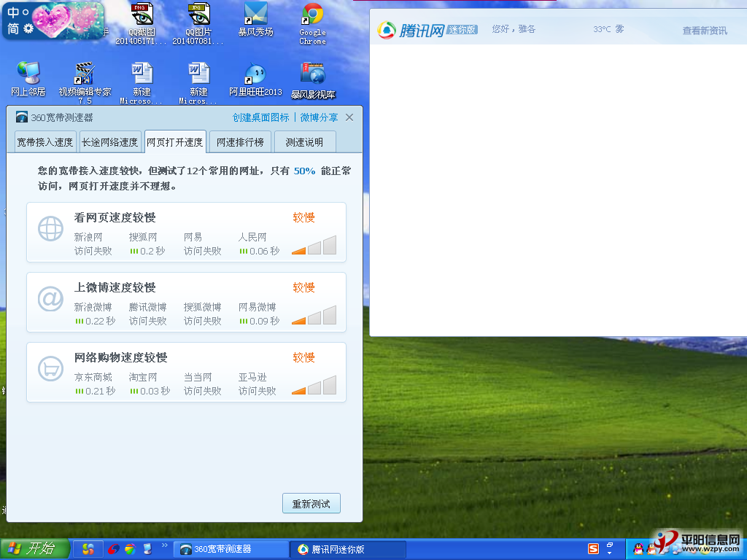Click the cart icon in 网络购物速度较慢 card

tap(50, 368)
